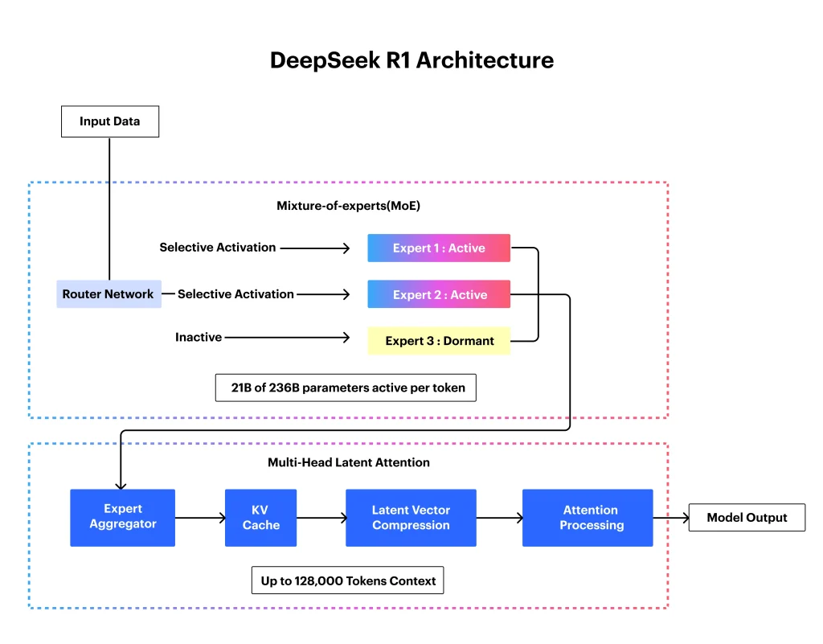The width and height of the screenshot is (823, 644).
Task: Select the Latent Vector Compression block
Action: pyautogui.click(x=411, y=518)
